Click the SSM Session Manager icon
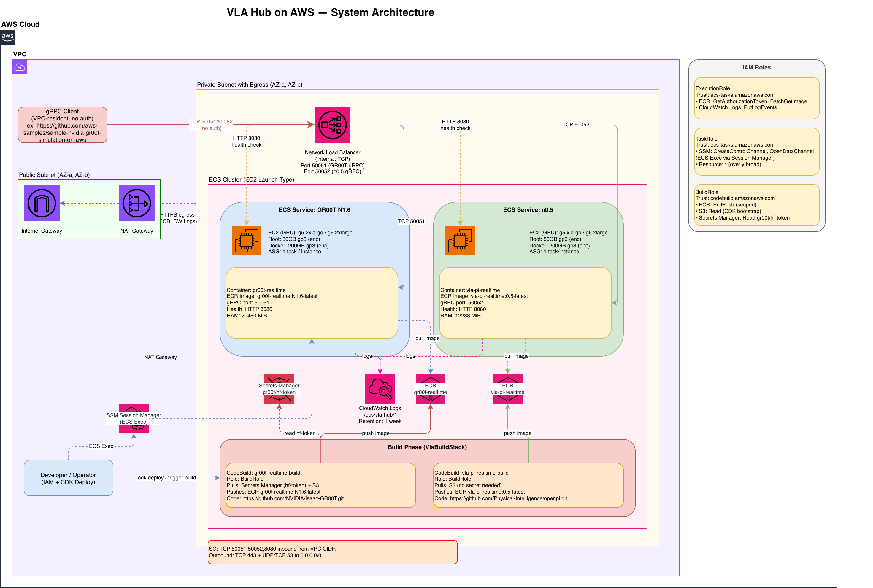873x588 pixels. point(134,419)
